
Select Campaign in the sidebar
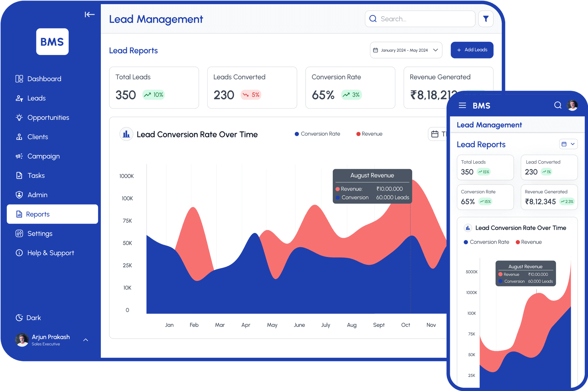click(43, 156)
